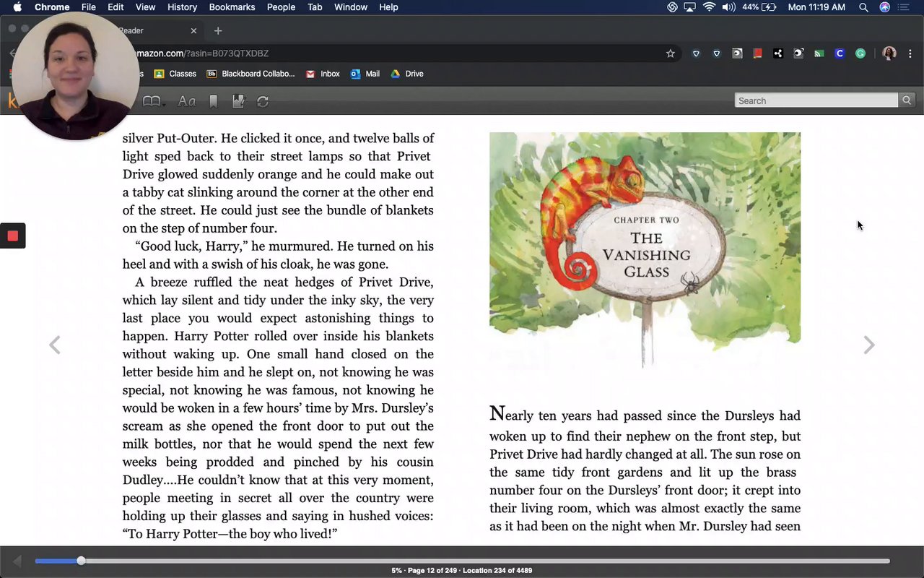Viewport: 924px width, 578px height.
Task: Open the Apple menu
Action: tap(17, 7)
